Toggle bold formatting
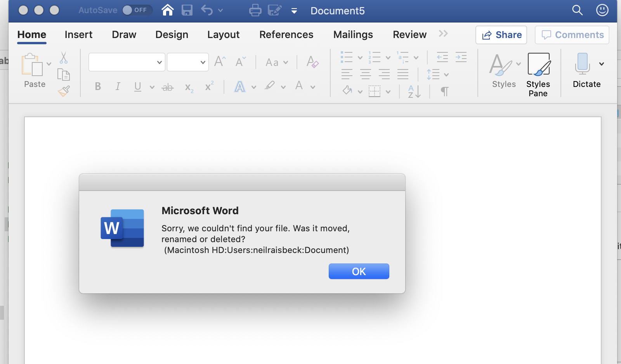The height and width of the screenshot is (364, 621). pyautogui.click(x=98, y=87)
